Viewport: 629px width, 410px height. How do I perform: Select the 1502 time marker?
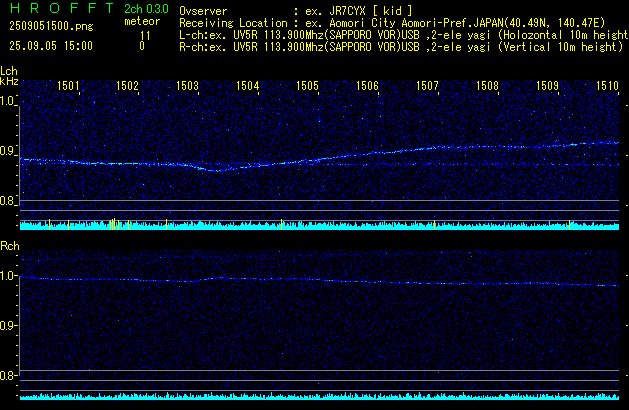tap(127, 86)
